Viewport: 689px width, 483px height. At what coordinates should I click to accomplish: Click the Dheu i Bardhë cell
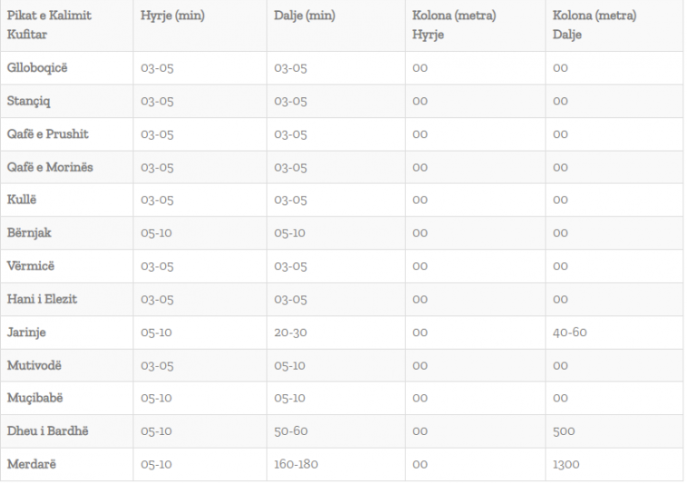coord(46,431)
